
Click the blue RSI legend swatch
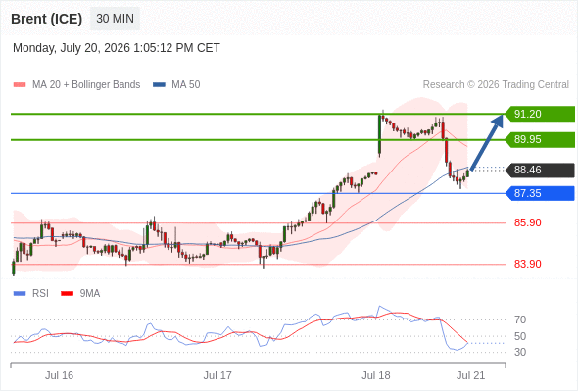(20, 294)
